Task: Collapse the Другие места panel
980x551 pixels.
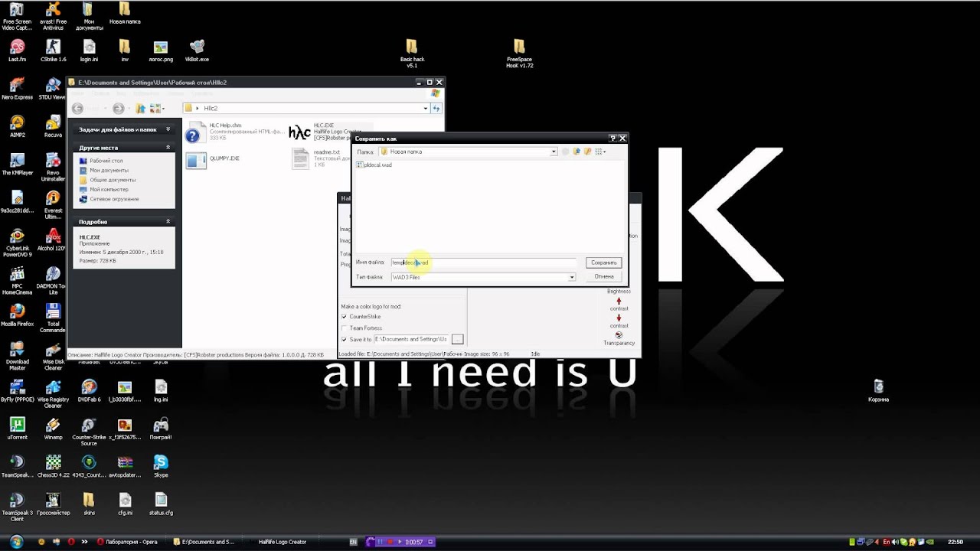Action: [168, 147]
